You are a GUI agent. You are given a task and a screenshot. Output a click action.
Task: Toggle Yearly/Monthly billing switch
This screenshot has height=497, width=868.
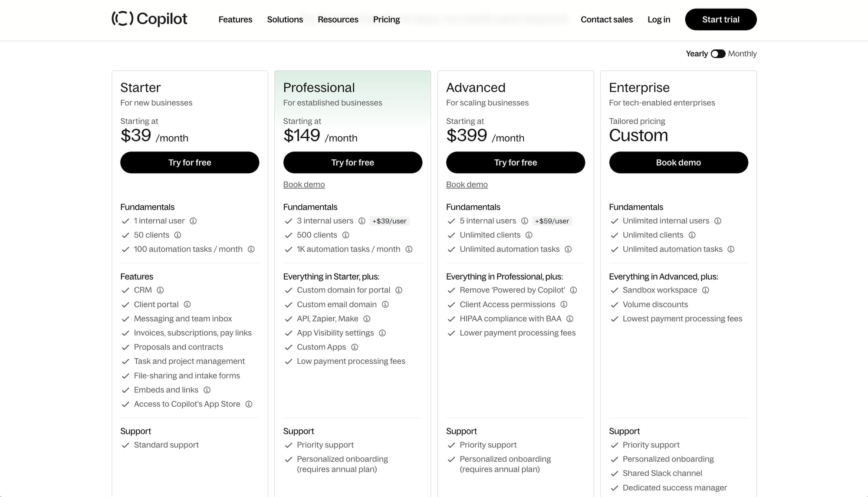click(718, 54)
